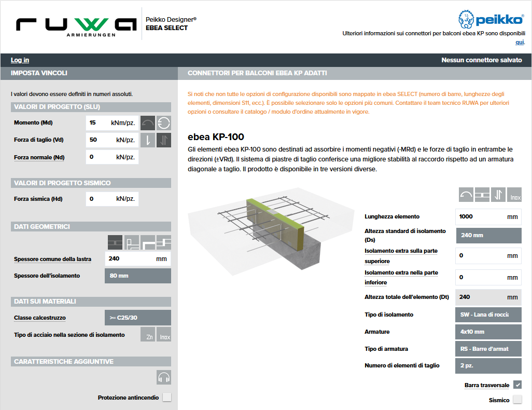Click the RUWA Armierungen logo

76,26
